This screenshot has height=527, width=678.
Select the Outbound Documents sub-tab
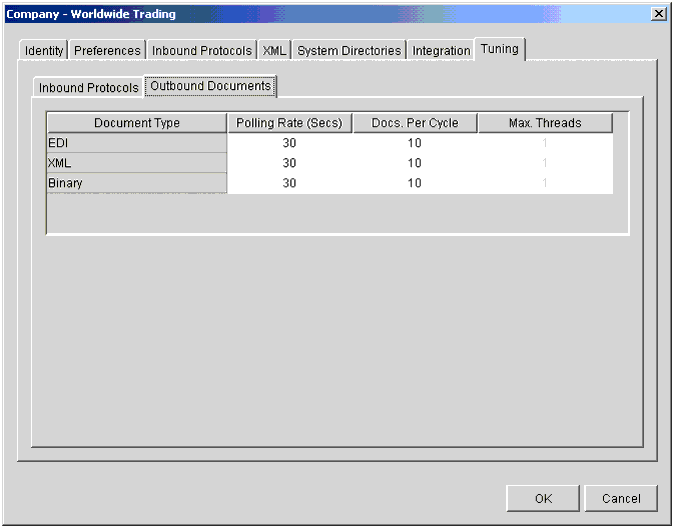tap(210, 86)
